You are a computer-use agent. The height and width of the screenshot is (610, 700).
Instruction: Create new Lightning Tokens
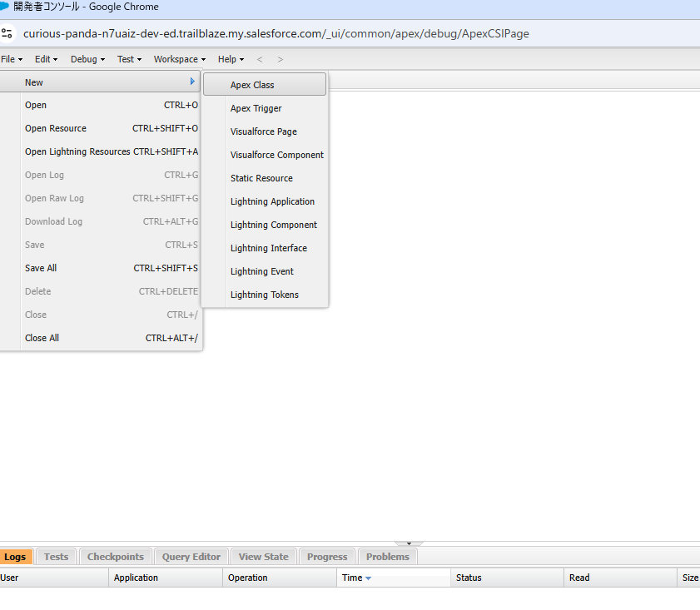pyautogui.click(x=265, y=295)
